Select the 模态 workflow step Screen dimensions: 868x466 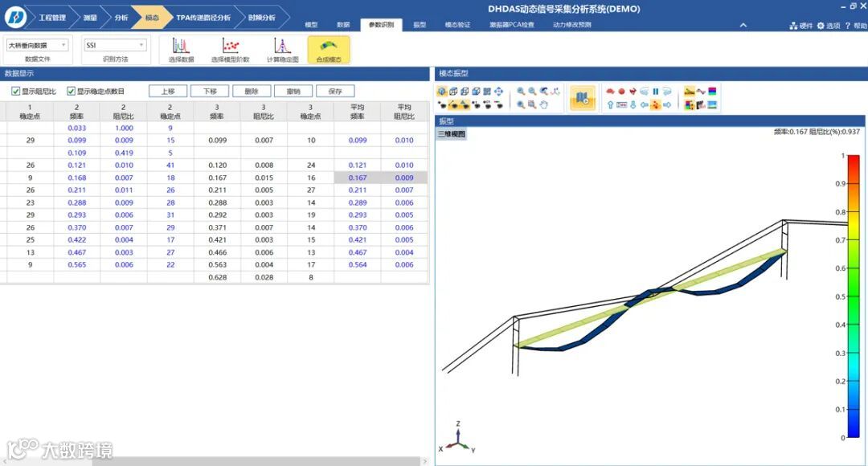[152, 18]
